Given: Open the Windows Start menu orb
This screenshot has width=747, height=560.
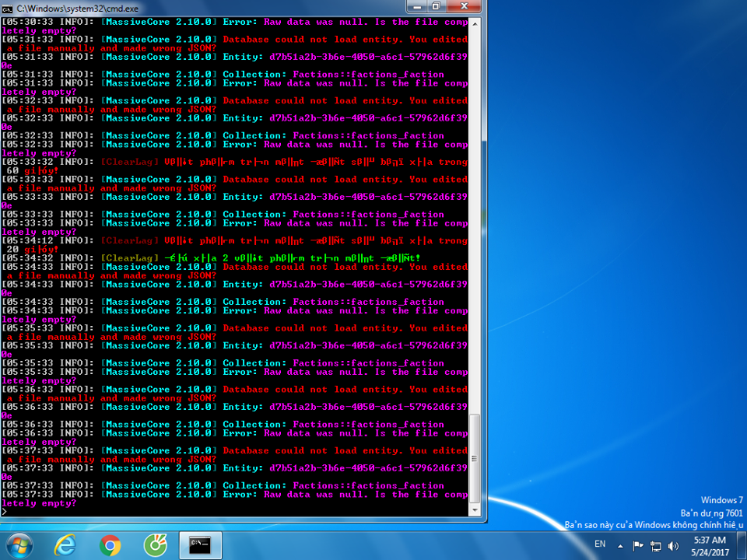Looking at the screenshot, I should click(19, 546).
